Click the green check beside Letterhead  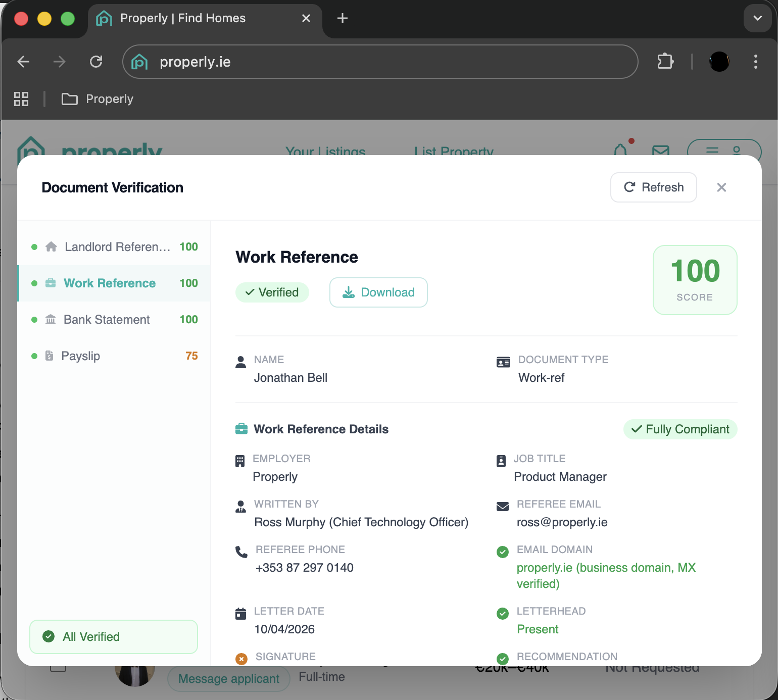click(503, 614)
